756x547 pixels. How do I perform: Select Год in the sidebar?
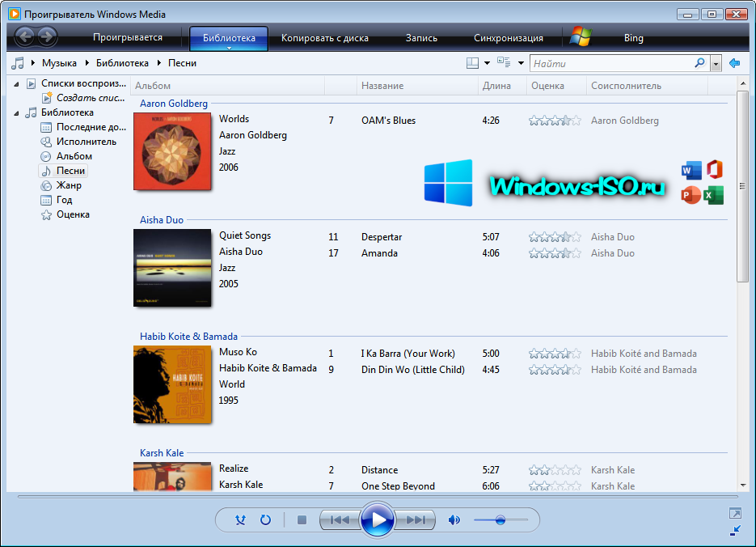pos(57,200)
